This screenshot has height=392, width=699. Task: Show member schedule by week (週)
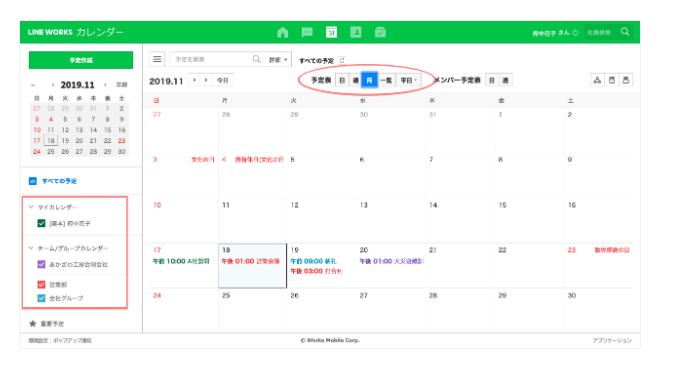tap(505, 80)
